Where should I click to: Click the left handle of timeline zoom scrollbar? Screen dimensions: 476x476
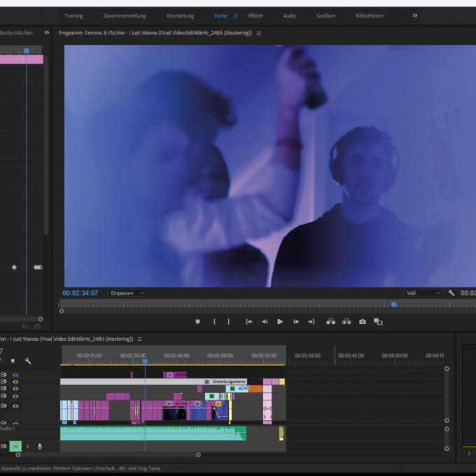pyautogui.click(x=18, y=455)
